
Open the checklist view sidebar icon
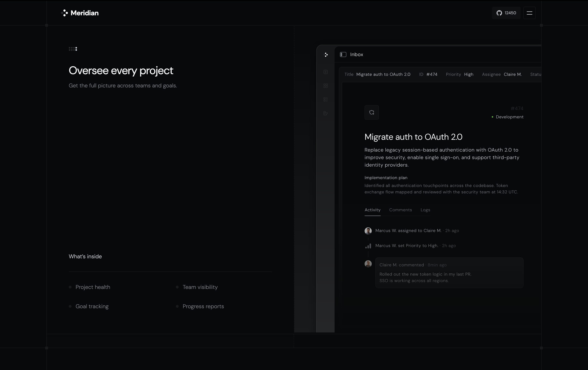point(325,99)
